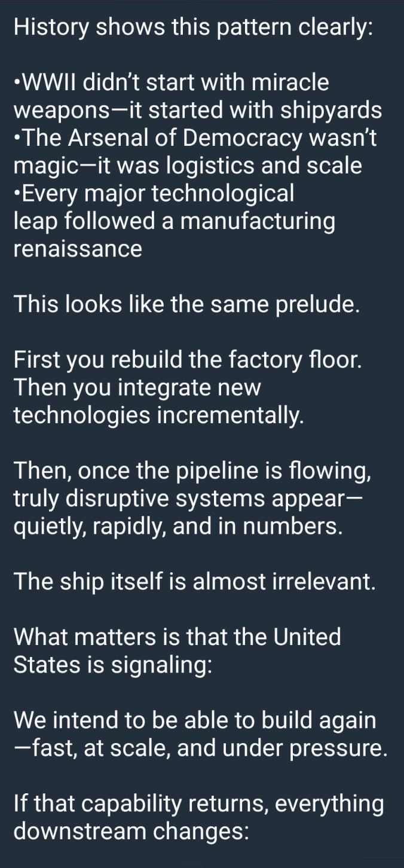The image size is (404, 868).
Task: Tap the "downstream changes:" line
Action: [x=131, y=830]
